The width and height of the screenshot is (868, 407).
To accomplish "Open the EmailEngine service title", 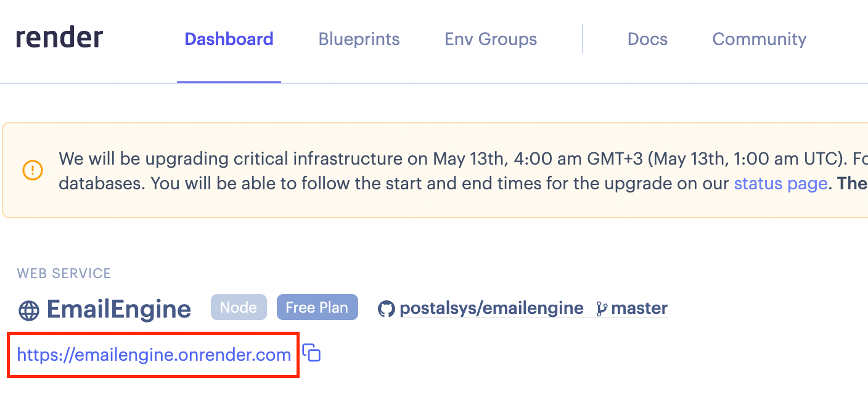I will [x=119, y=309].
